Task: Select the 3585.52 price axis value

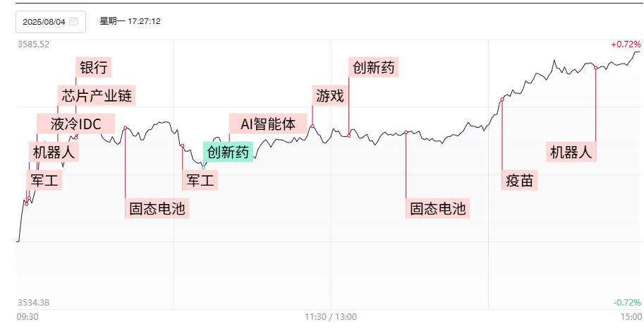Action: click(x=33, y=44)
